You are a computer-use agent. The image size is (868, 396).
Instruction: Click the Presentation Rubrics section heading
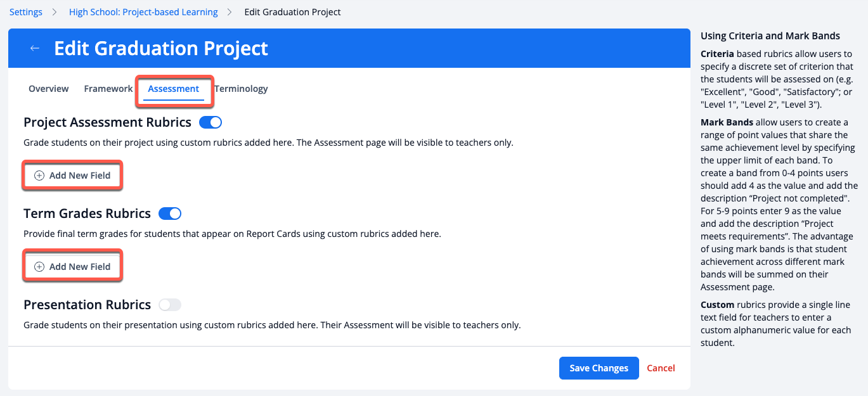click(x=87, y=305)
